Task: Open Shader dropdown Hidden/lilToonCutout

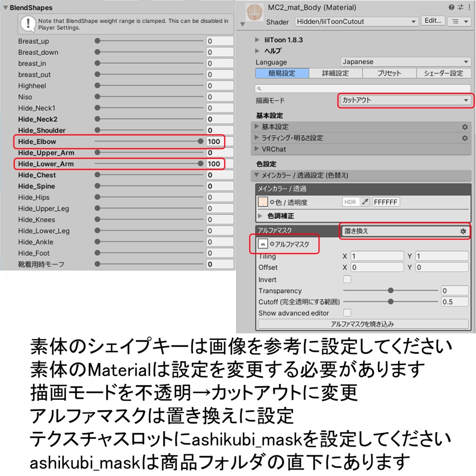Action: click(356, 21)
